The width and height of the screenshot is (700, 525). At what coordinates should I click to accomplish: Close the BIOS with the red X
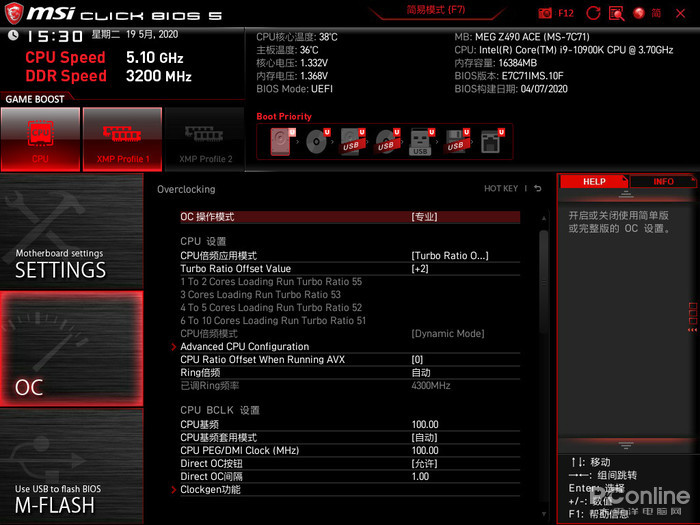tap(680, 13)
